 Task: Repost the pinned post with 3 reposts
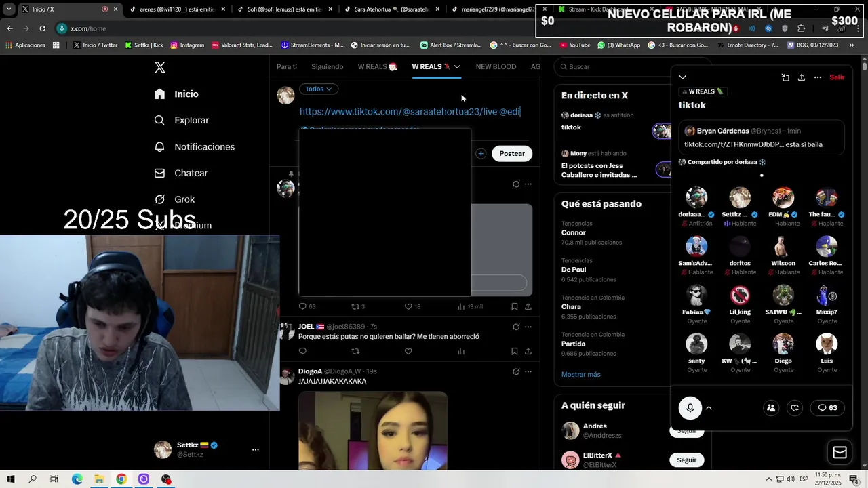tap(357, 306)
